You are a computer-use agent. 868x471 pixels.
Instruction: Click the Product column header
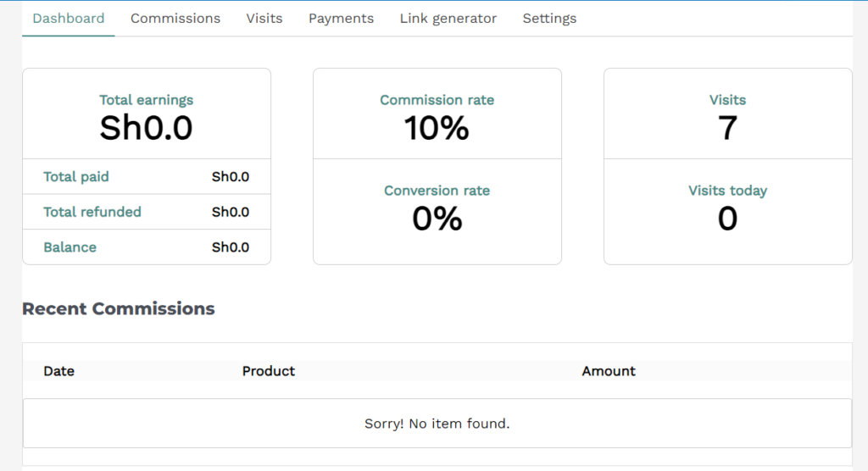(x=269, y=371)
